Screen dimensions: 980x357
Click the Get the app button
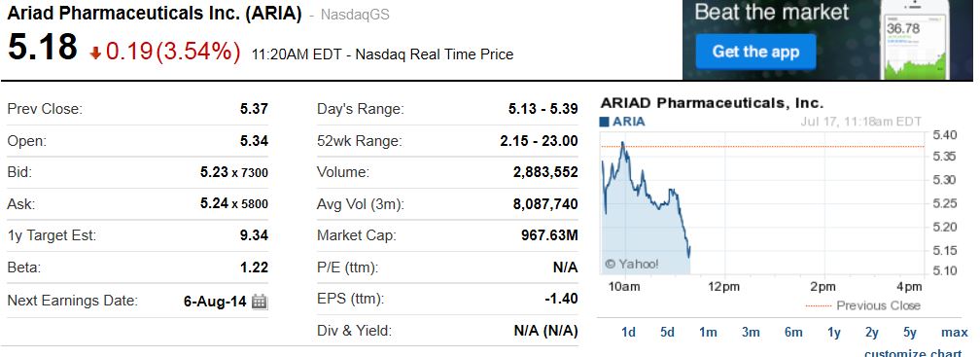click(x=755, y=52)
